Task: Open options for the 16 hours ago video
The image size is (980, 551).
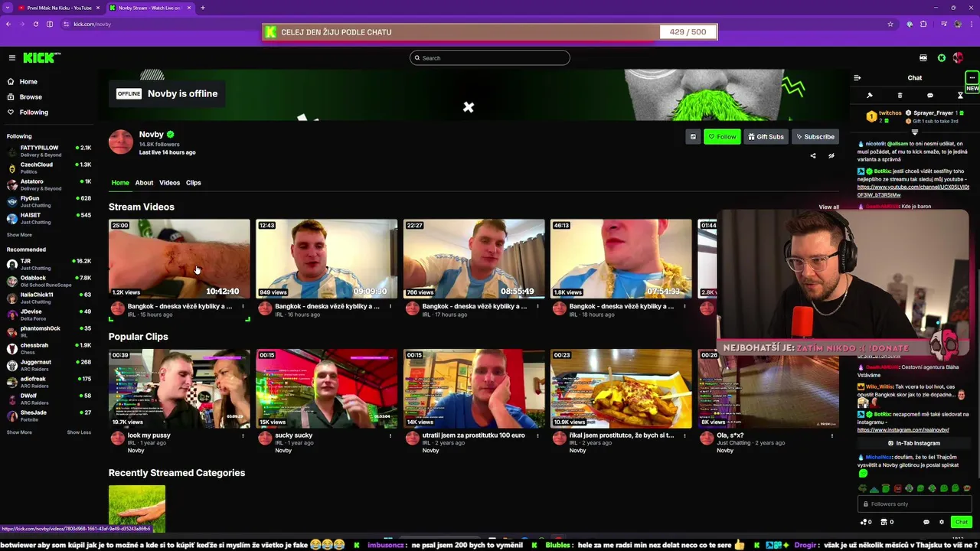Action: pyautogui.click(x=390, y=306)
